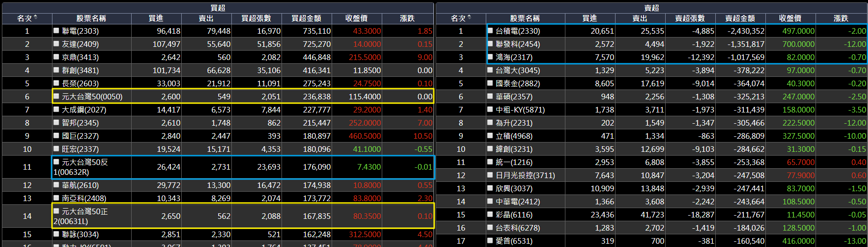Click 買進 header in 賣超 table
This screenshot has height=247, width=868.
tap(590, 18)
